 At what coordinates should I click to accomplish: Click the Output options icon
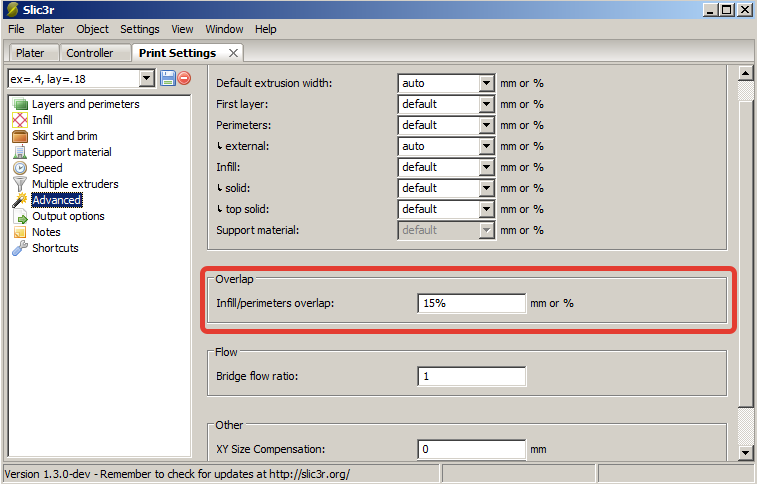pyautogui.click(x=20, y=216)
